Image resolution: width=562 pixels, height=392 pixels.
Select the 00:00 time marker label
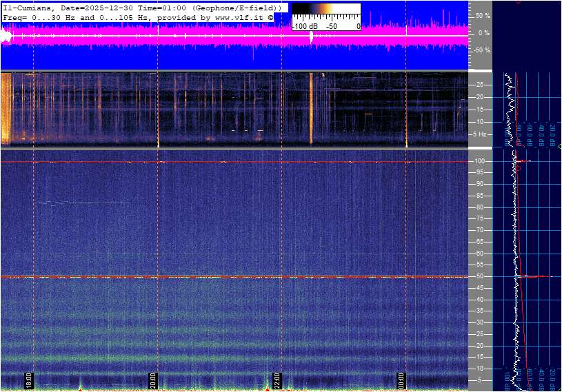pyautogui.click(x=401, y=380)
